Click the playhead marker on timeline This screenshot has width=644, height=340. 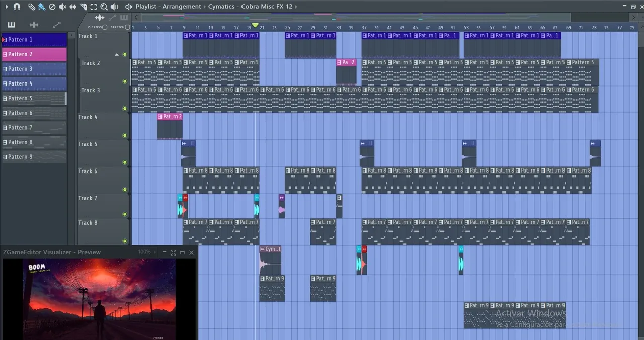click(255, 25)
